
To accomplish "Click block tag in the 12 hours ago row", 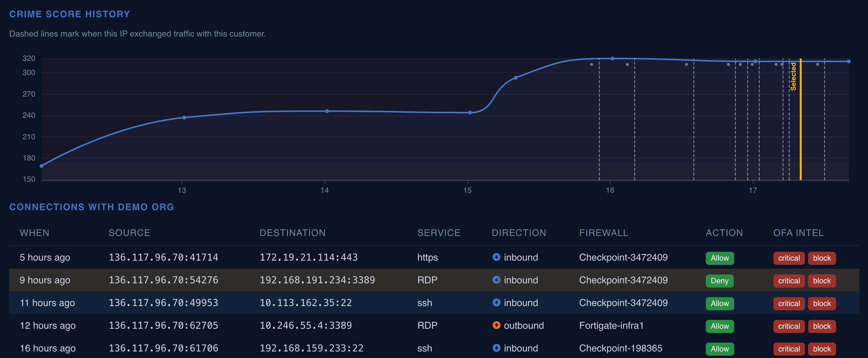I will click(822, 326).
